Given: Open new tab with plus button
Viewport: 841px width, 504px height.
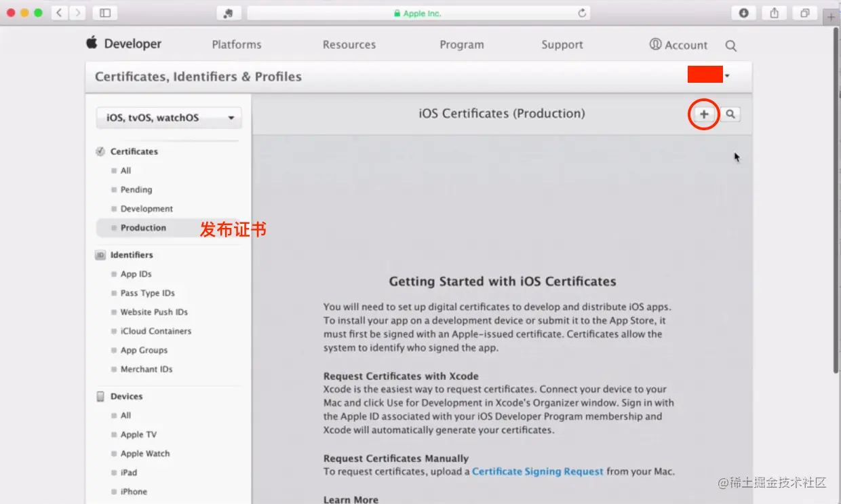Looking at the screenshot, I should [832, 17].
